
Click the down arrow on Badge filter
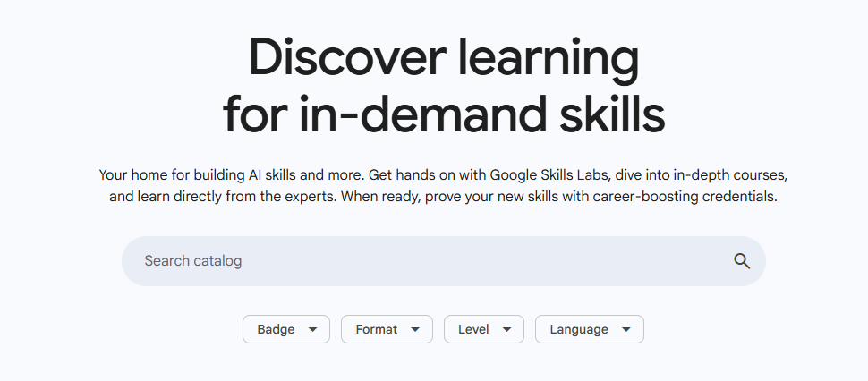[x=312, y=330]
